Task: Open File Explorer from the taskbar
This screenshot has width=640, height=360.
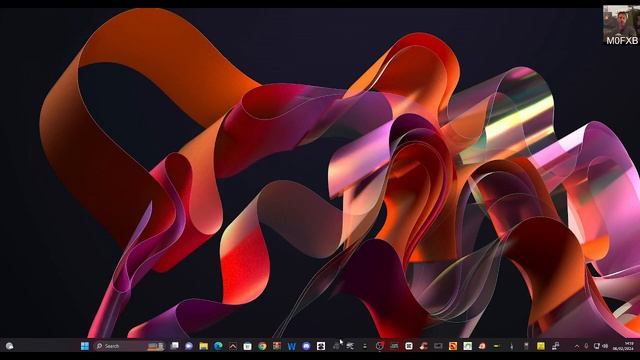Action: [x=204, y=346]
